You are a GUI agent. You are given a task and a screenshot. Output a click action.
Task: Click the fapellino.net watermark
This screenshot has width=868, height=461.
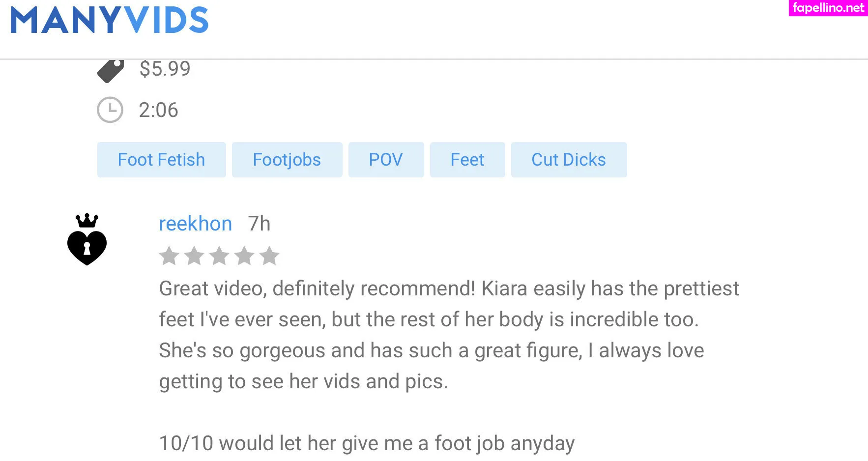[828, 8]
